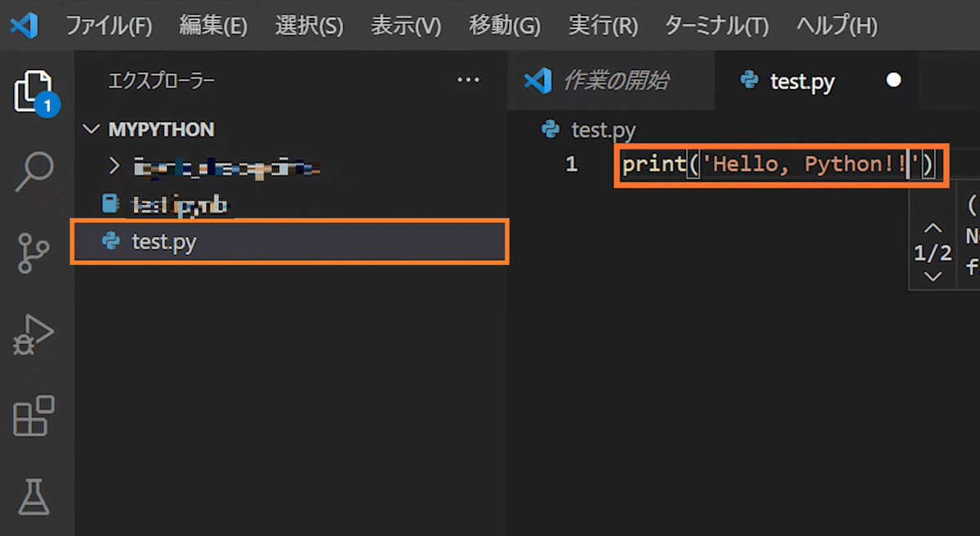
Task: Open the Explorer more actions menu
Action: [x=468, y=79]
